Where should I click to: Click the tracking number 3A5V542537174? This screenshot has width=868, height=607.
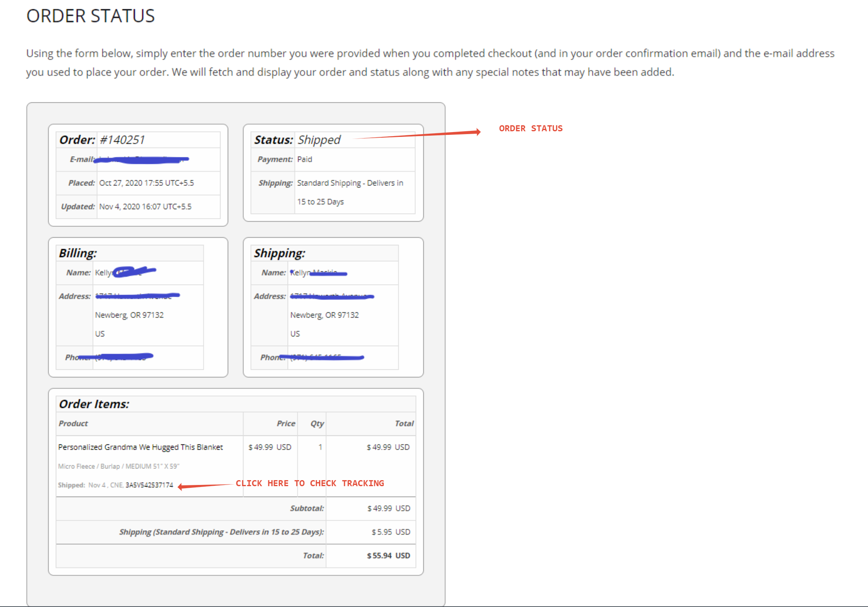(x=149, y=485)
